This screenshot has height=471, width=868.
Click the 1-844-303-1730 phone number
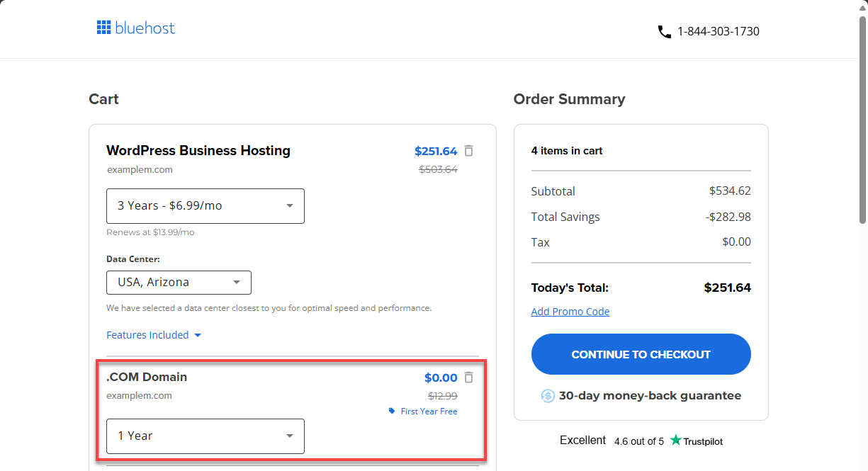[718, 31]
